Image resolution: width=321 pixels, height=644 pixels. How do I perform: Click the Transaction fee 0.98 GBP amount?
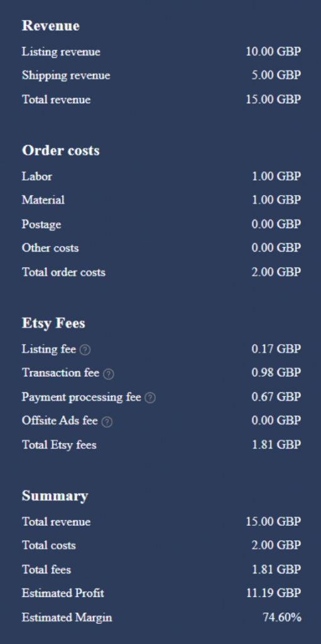276,372
